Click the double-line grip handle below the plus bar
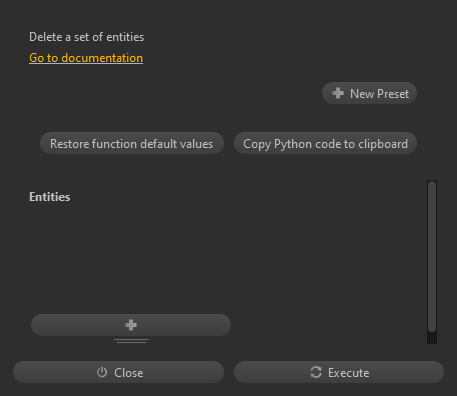Viewport: 457px width, 396px height. click(131, 341)
